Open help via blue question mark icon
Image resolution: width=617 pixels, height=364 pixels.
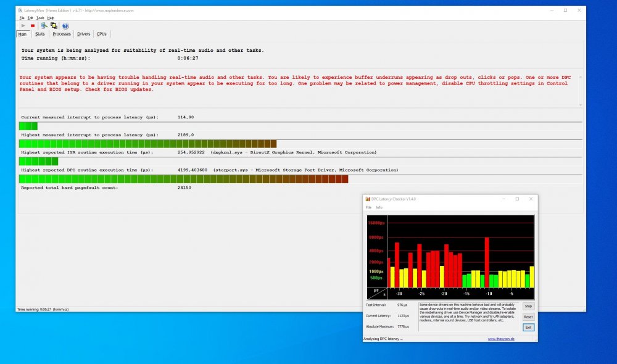pyautogui.click(x=65, y=26)
